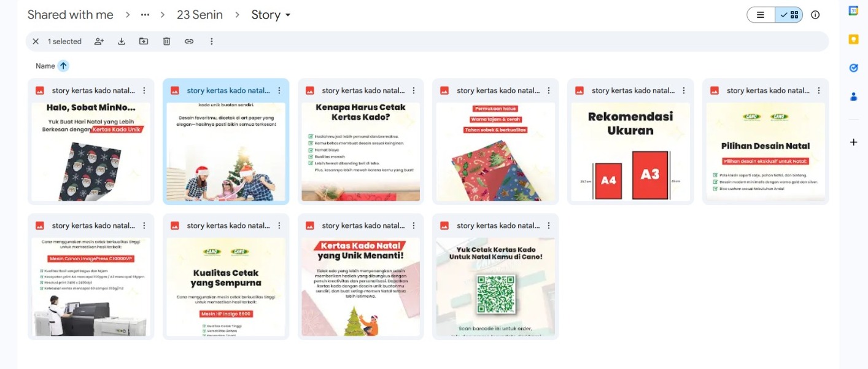This screenshot has height=369, width=868.
Task: Select the Rekomendasi Ukuran image thumbnail
Action: (x=630, y=152)
